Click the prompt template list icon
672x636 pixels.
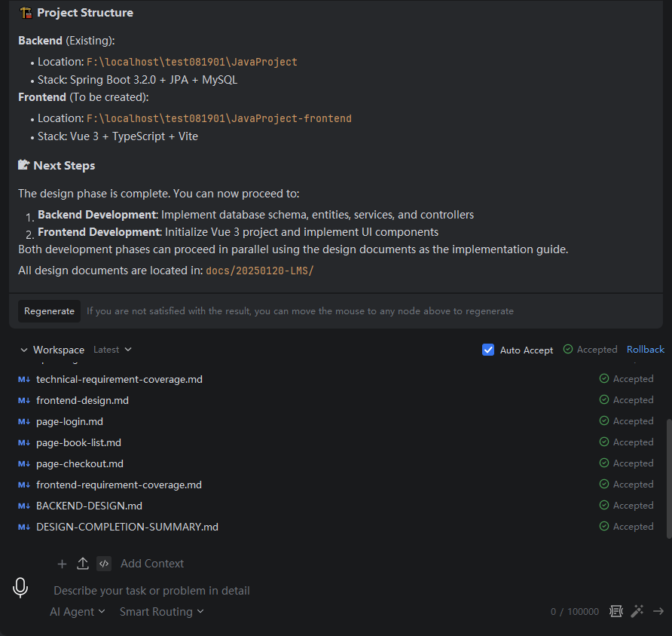pyautogui.click(x=615, y=611)
